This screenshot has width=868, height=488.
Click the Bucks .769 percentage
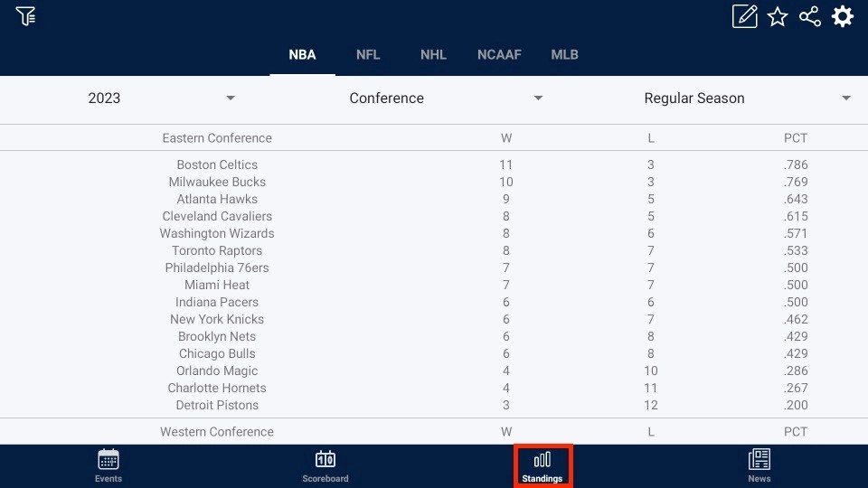coord(796,182)
